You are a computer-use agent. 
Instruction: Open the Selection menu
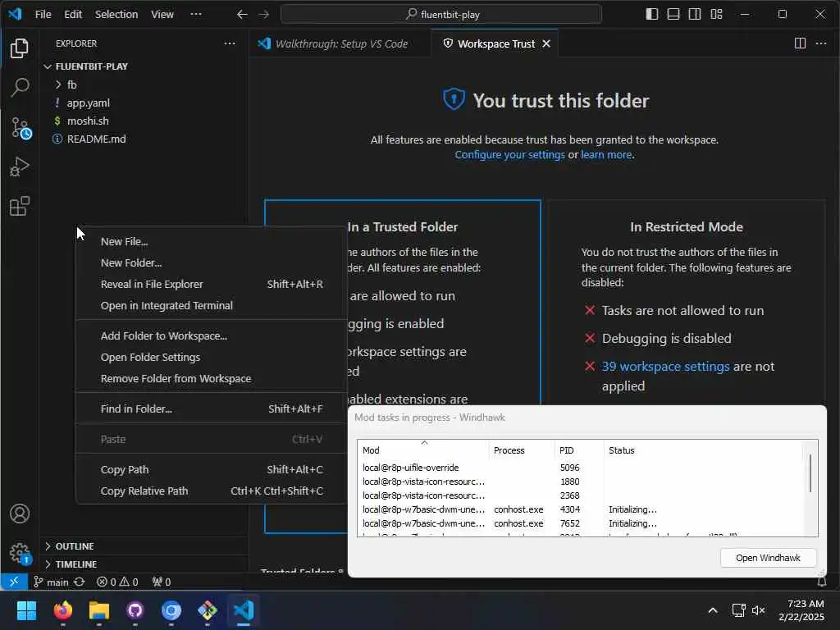[x=116, y=14]
